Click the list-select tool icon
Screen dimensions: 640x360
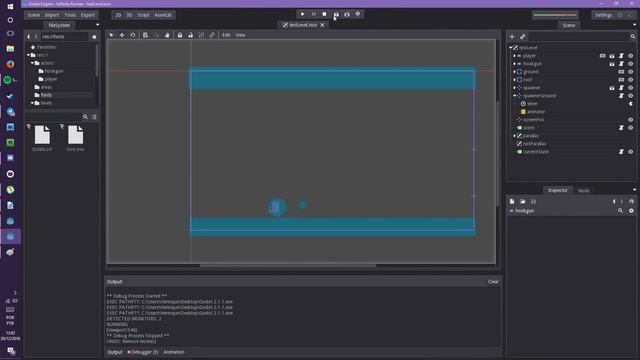pyautogui.click(x=145, y=35)
